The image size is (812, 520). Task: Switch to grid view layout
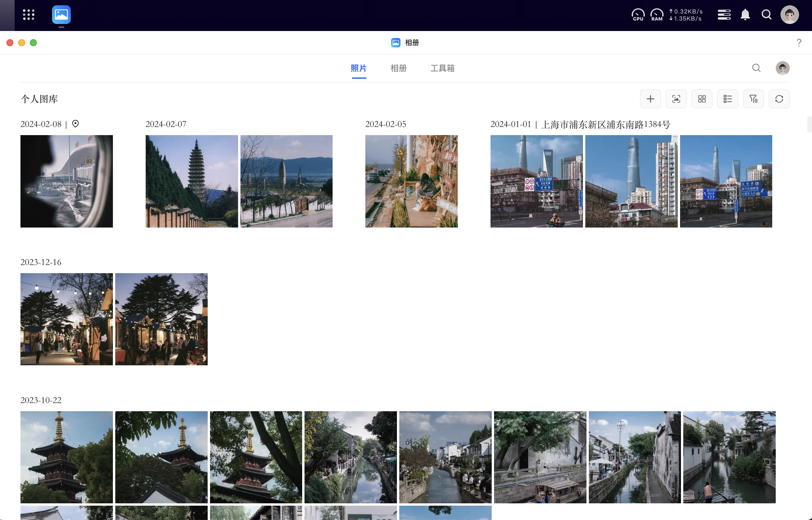[x=702, y=99]
